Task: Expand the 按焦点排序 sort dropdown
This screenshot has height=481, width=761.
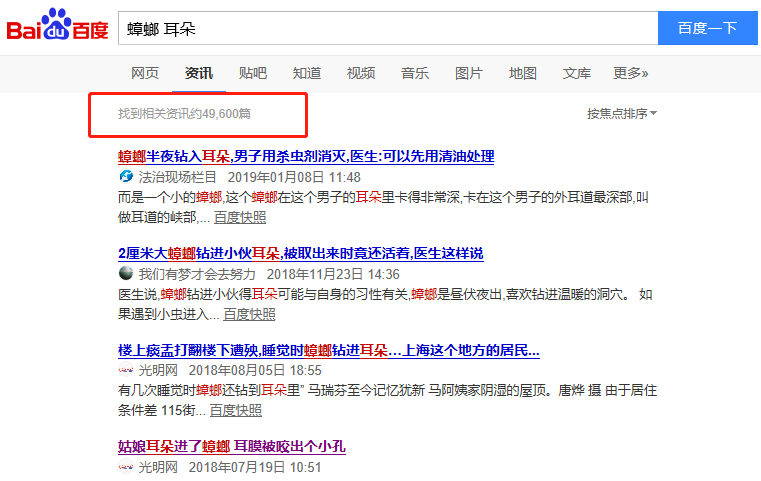Action: 621,114
